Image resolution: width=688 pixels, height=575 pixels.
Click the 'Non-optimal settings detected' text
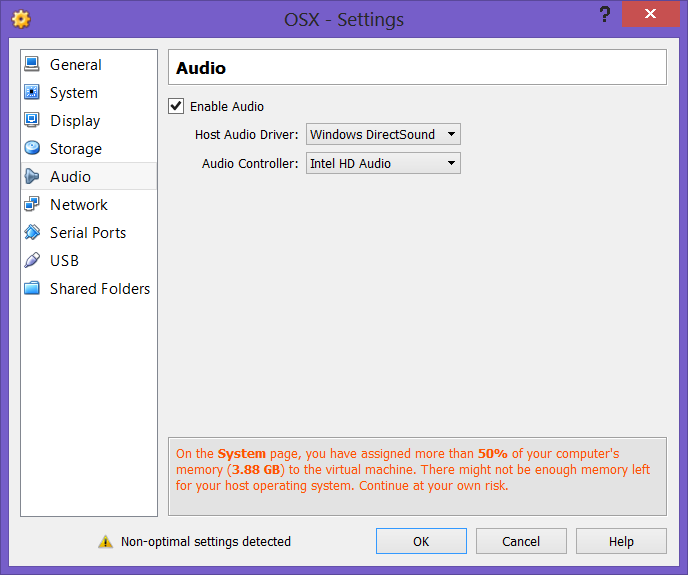[x=206, y=542]
